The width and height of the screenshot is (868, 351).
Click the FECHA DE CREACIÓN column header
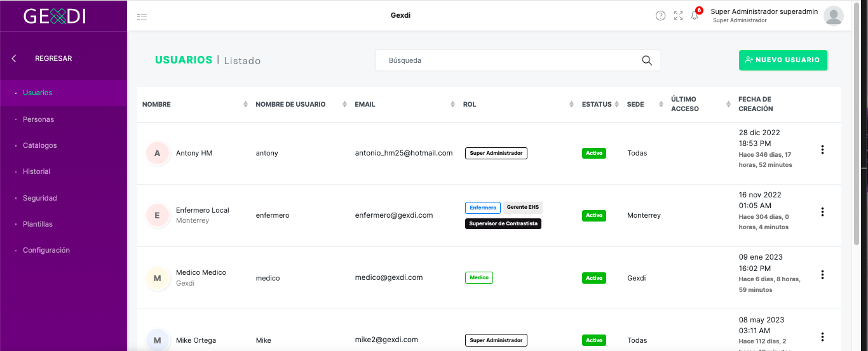point(756,104)
